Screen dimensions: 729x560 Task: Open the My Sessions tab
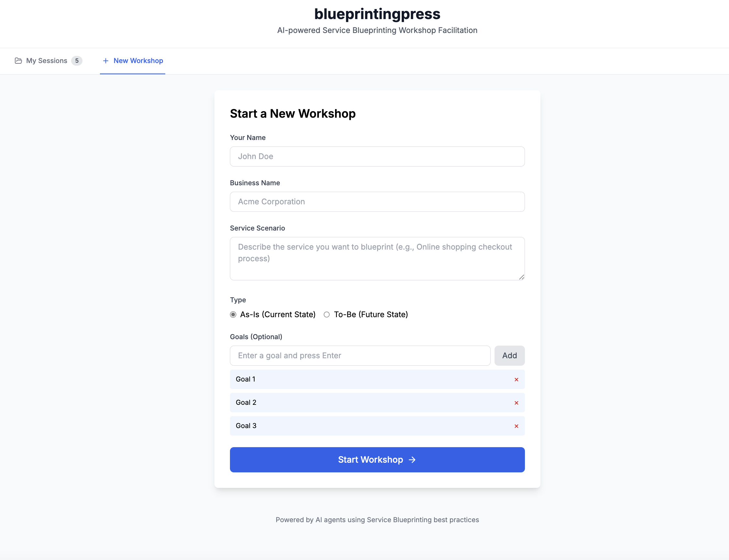pos(47,61)
